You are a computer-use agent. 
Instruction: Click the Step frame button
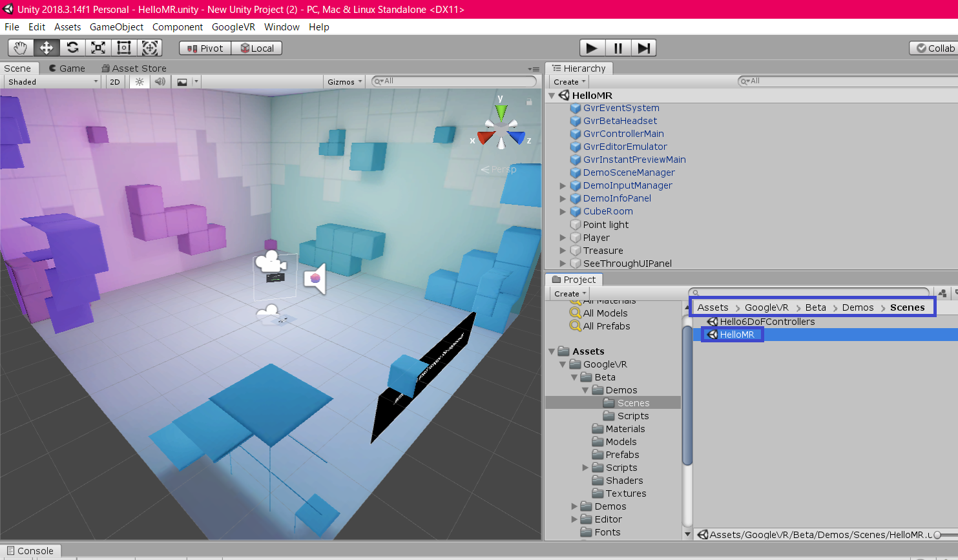pos(643,48)
